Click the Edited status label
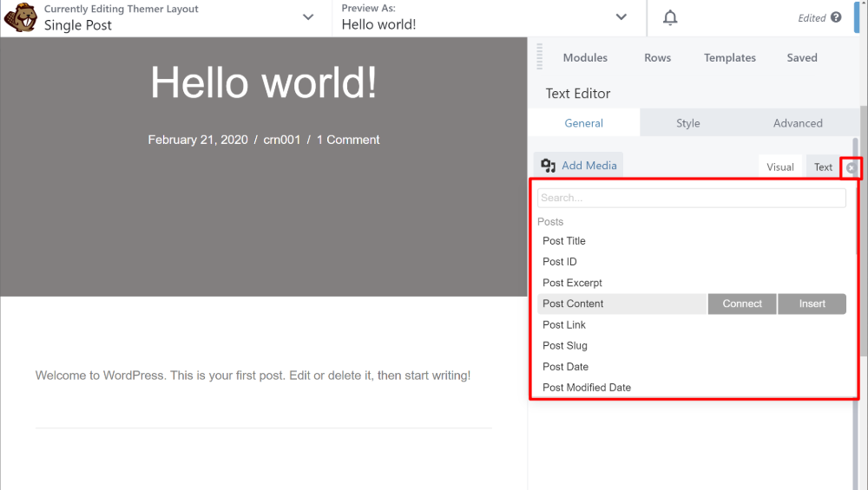This screenshot has width=868, height=490. coord(812,18)
